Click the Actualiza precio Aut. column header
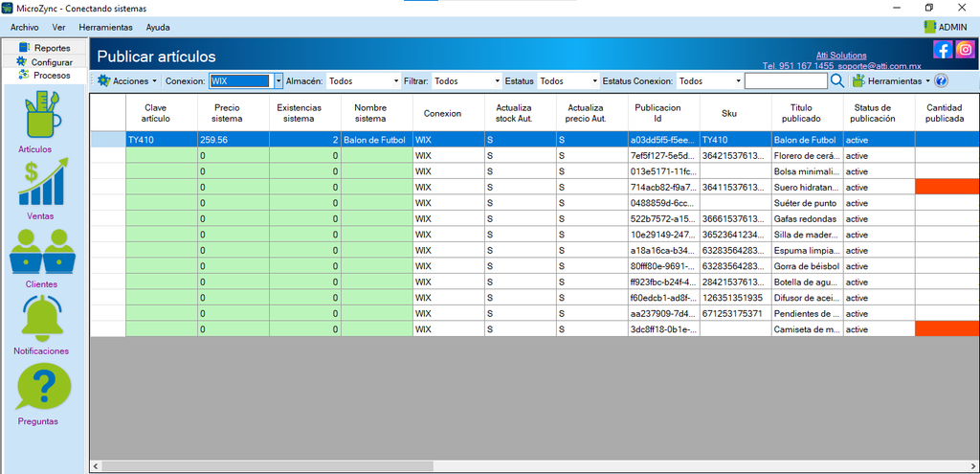Viewport: 980px width, 474px height. pyautogui.click(x=591, y=113)
